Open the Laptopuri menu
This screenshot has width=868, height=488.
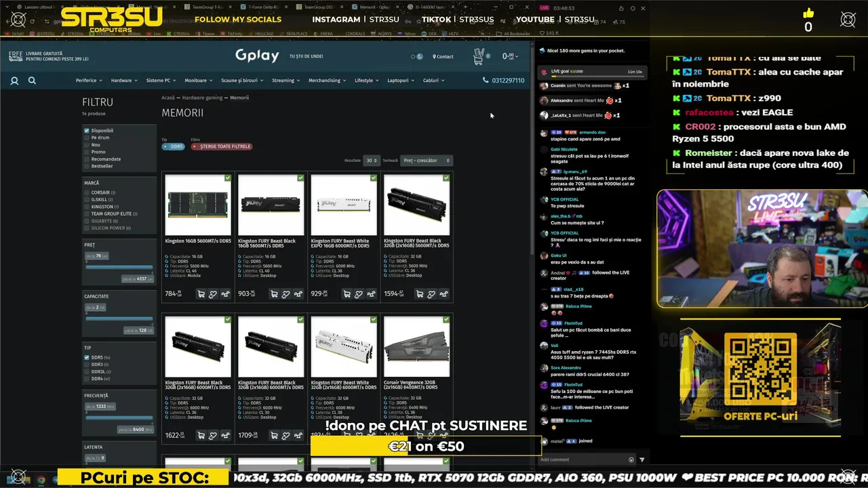click(x=401, y=80)
